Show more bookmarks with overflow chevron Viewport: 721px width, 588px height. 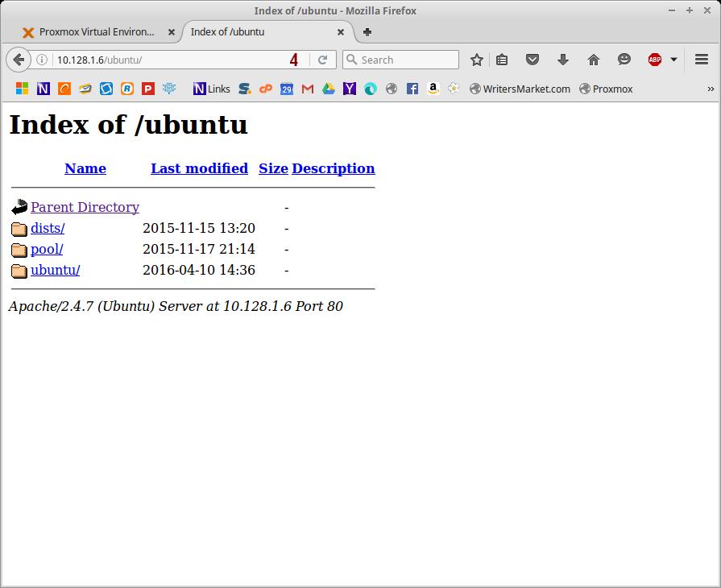[711, 89]
